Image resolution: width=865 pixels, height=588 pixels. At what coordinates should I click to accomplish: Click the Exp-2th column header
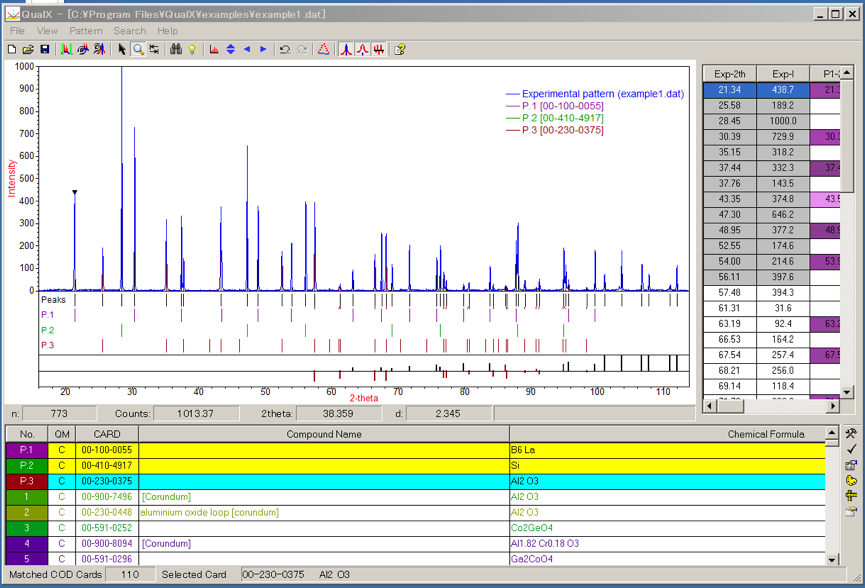[x=729, y=74]
